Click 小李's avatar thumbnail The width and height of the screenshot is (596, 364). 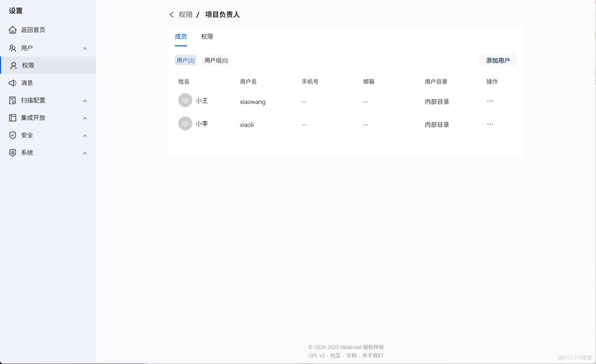185,123
